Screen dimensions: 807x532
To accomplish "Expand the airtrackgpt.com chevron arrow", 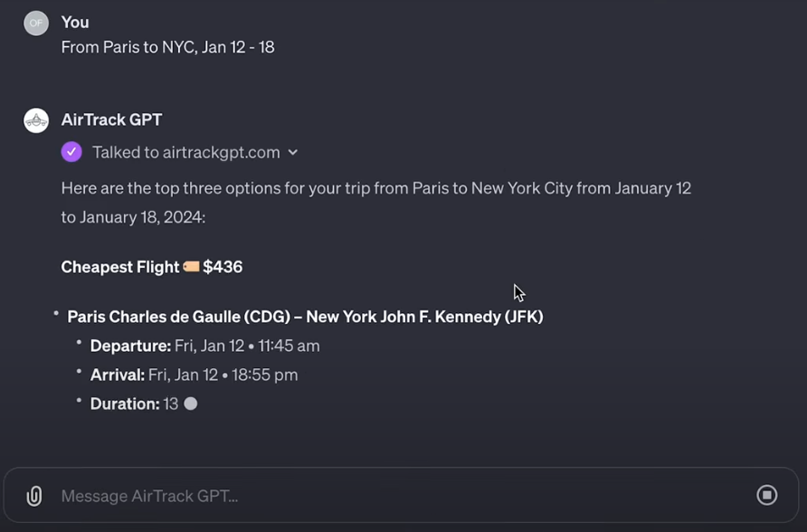I will click(x=293, y=152).
